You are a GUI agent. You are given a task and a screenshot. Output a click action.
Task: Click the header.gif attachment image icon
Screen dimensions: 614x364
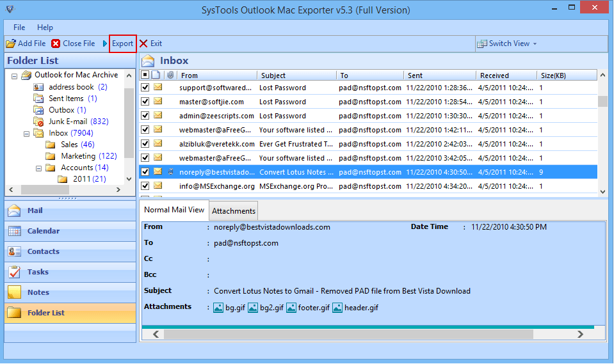point(337,308)
